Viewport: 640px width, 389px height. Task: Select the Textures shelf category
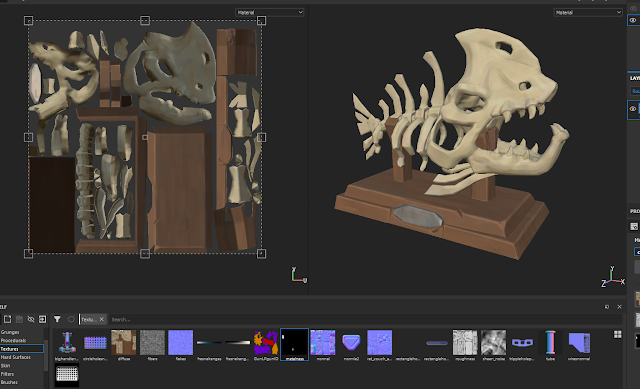[21, 349]
